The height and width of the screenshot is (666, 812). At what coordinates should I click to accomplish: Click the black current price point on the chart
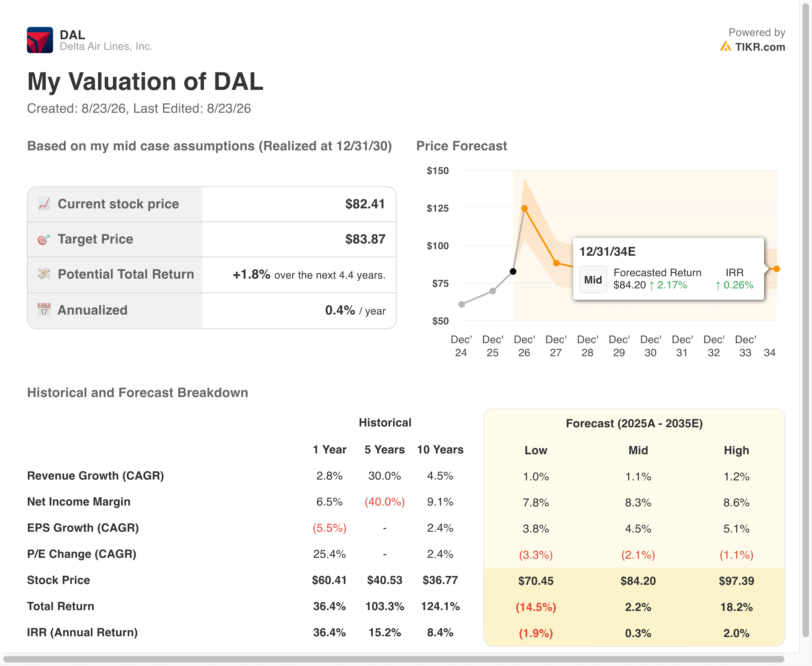[513, 272]
